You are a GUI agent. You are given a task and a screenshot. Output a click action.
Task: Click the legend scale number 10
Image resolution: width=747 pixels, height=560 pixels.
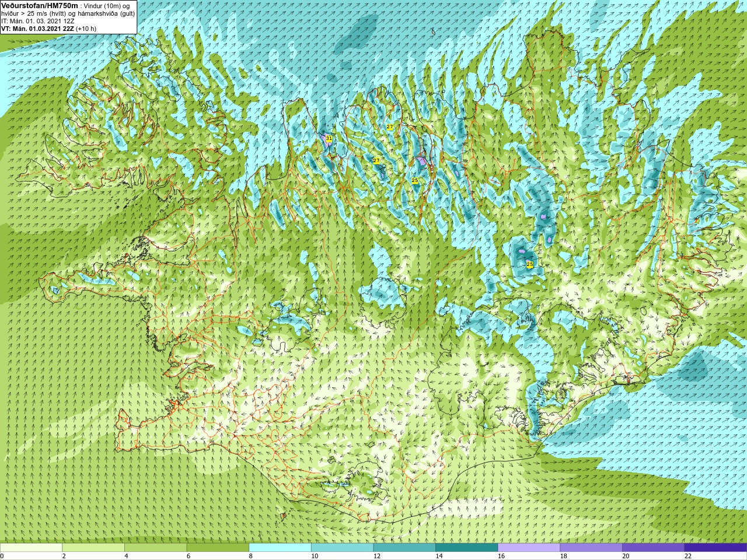(x=315, y=556)
